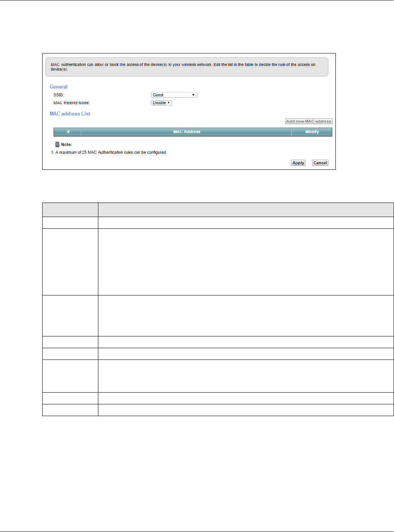Select the MAC Address column header
This screenshot has height=532, width=394.
[187, 132]
